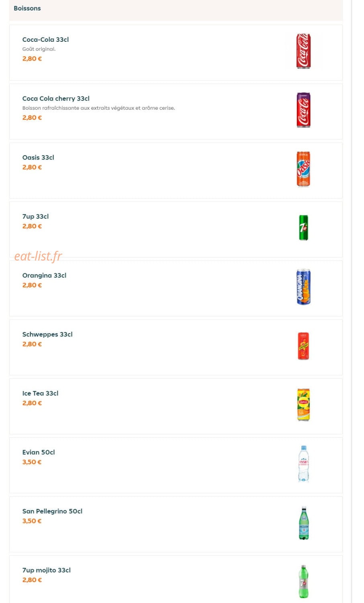This screenshot has width=364, height=603.
Task: Click the Coca-Cola 33cl can image
Action: 303,51
